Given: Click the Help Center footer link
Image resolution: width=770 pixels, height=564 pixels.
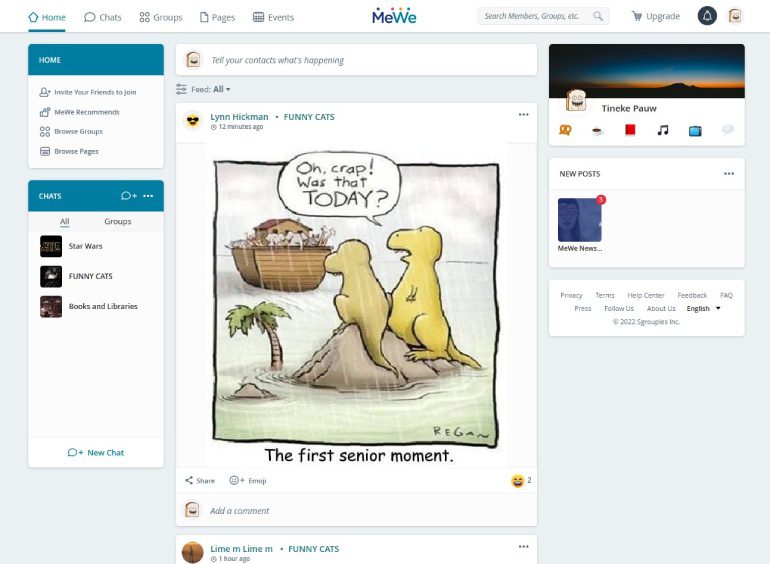Looking at the screenshot, I should [x=646, y=295].
